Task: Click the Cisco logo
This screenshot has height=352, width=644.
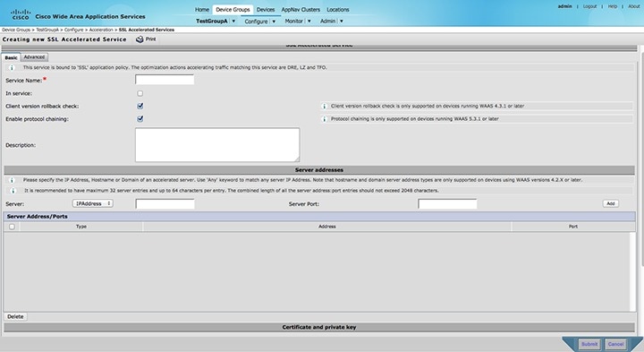Action: coord(20,14)
